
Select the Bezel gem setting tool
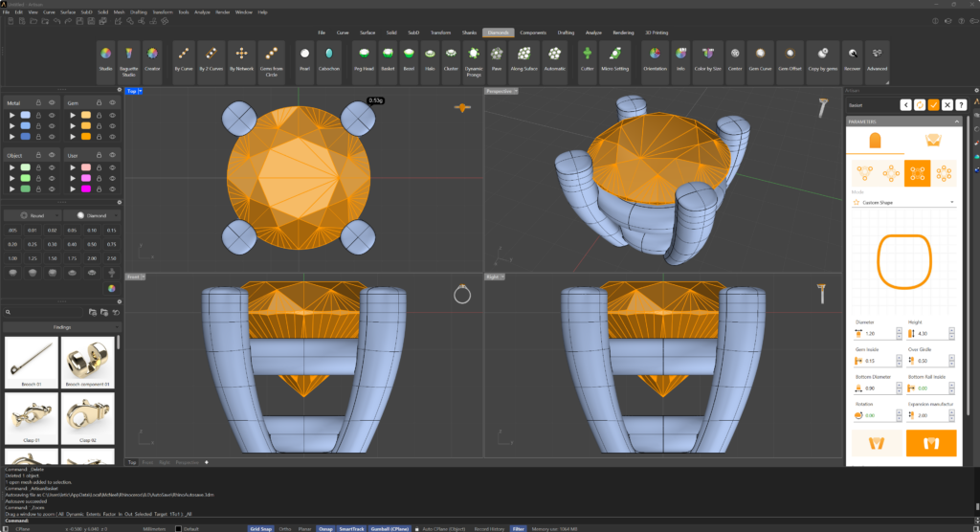tap(409, 59)
